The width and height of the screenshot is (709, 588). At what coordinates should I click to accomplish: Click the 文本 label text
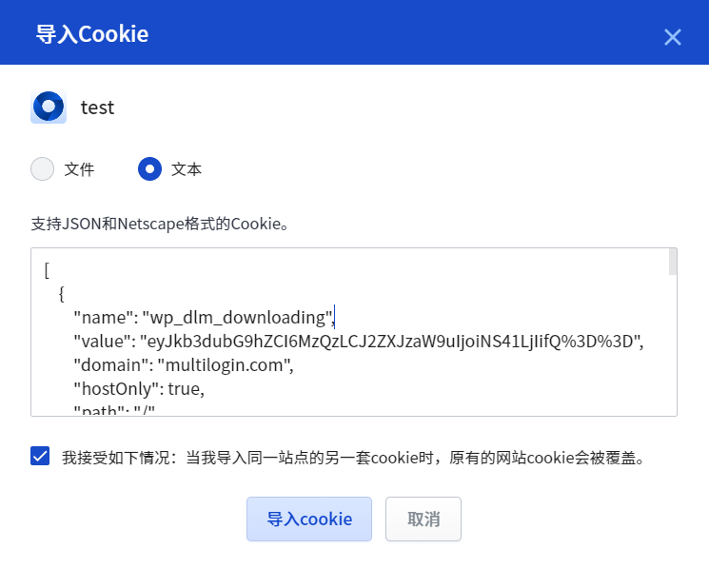coord(187,169)
